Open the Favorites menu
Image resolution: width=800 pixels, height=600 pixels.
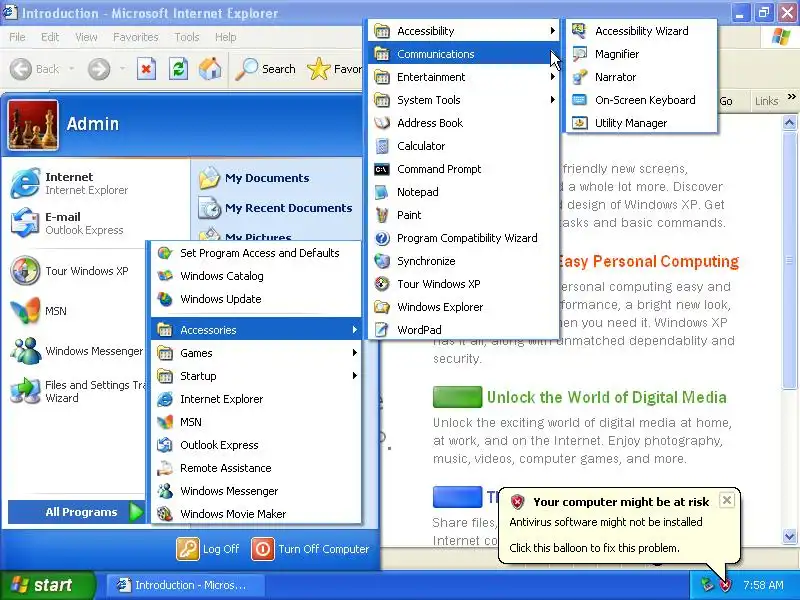(136, 37)
